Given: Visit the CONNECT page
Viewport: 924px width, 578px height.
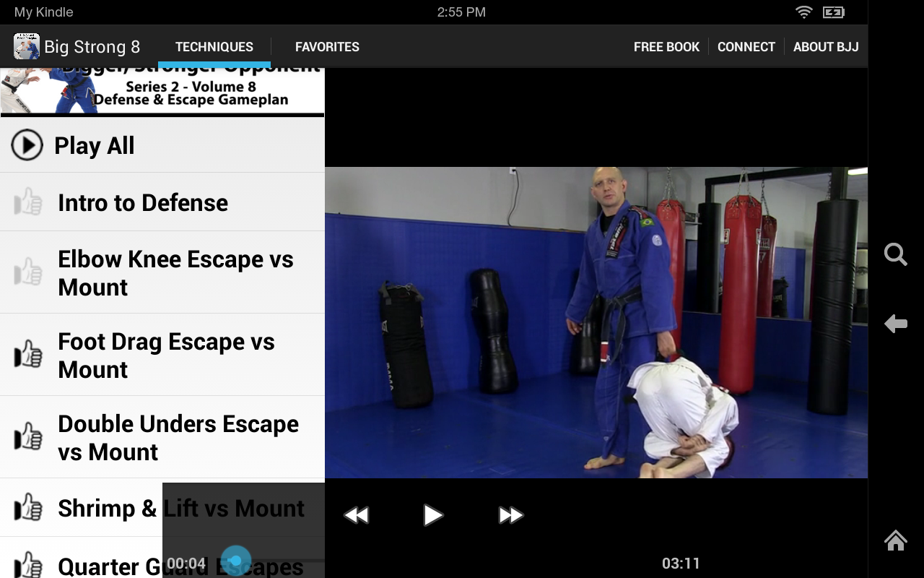Looking at the screenshot, I should point(746,46).
